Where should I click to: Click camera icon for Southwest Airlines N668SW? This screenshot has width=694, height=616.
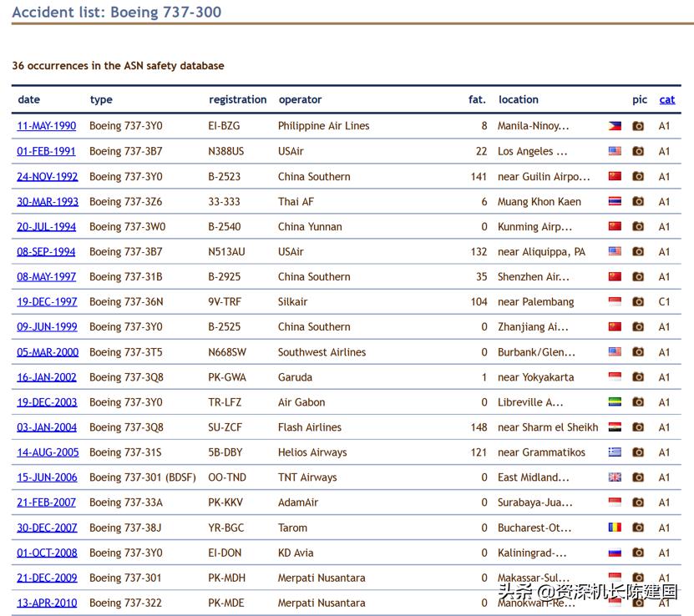[x=638, y=351]
